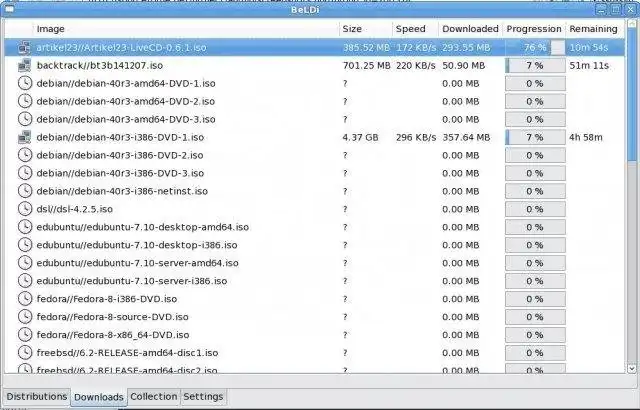Click the clock icon beside dsl-4.2.5.iso
Screen dimensions: 640x410
25,209
